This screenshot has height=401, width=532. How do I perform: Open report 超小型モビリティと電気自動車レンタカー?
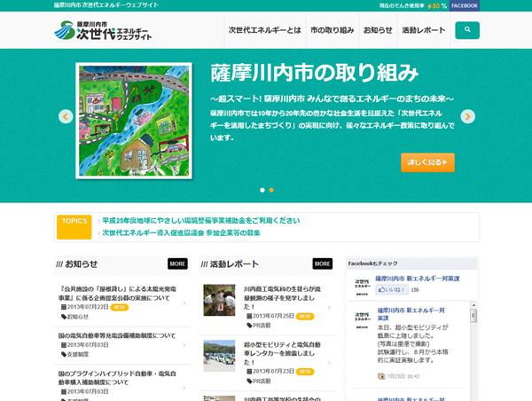[x=282, y=353]
